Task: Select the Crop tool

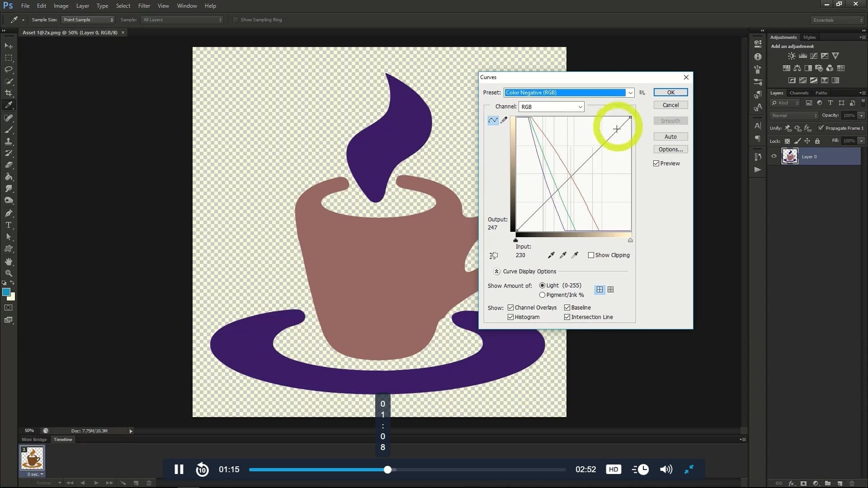Action: (x=9, y=93)
